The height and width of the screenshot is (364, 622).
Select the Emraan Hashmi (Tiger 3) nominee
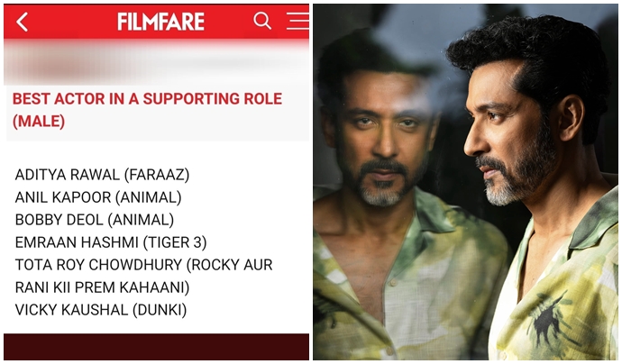(111, 242)
